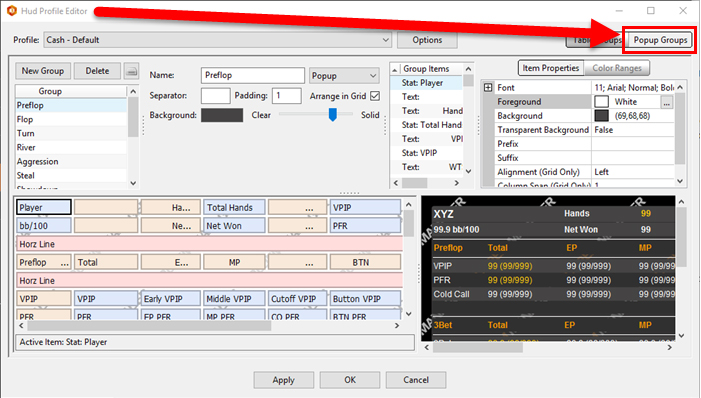Screen dimensions: 701x398
Task: Click the Background dark color swatch
Action: (222, 115)
